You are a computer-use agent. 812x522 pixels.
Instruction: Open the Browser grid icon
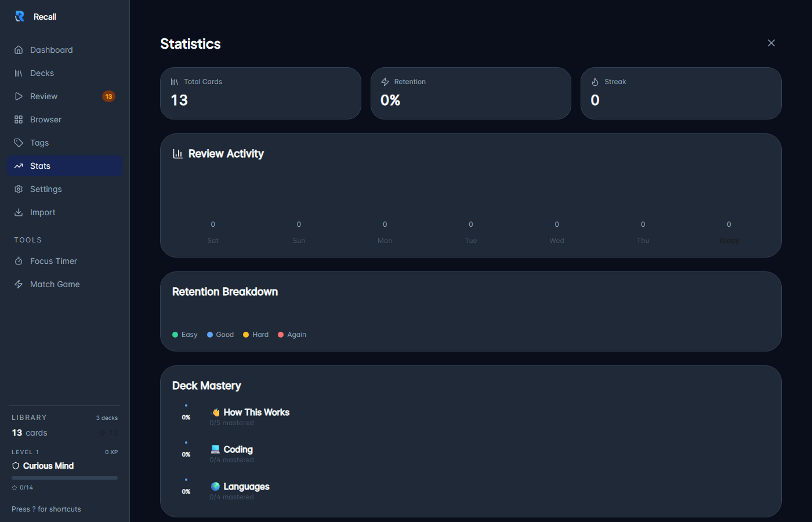tap(19, 119)
